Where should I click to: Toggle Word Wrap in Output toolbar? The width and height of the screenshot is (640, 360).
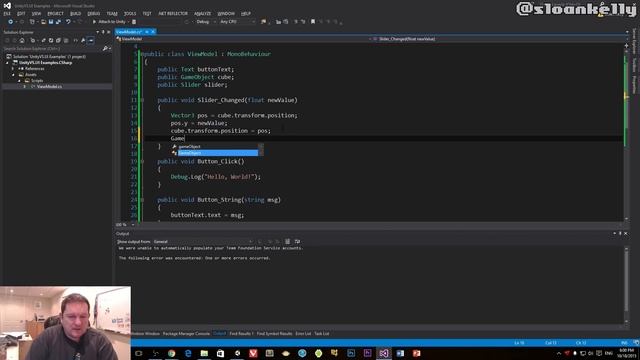coord(297,242)
